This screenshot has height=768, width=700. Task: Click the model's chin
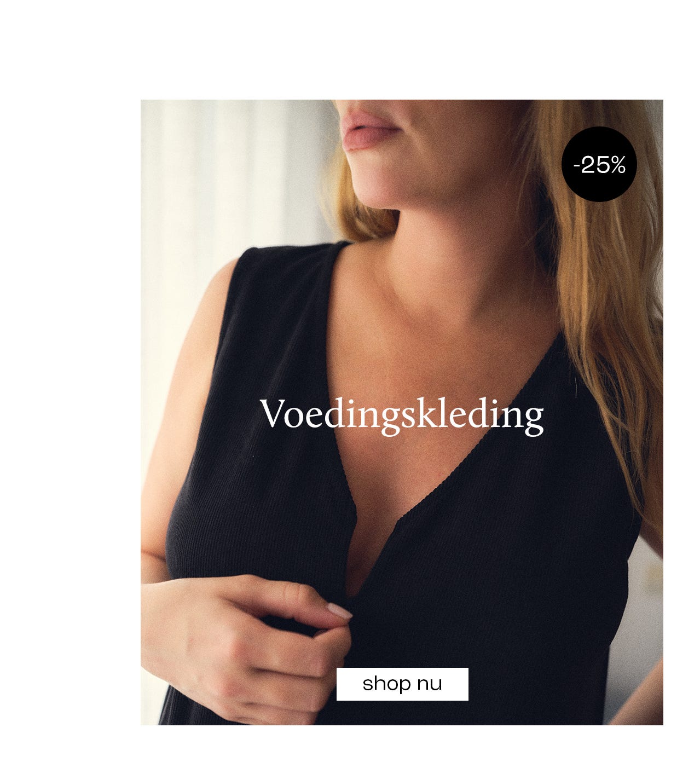[x=378, y=192]
